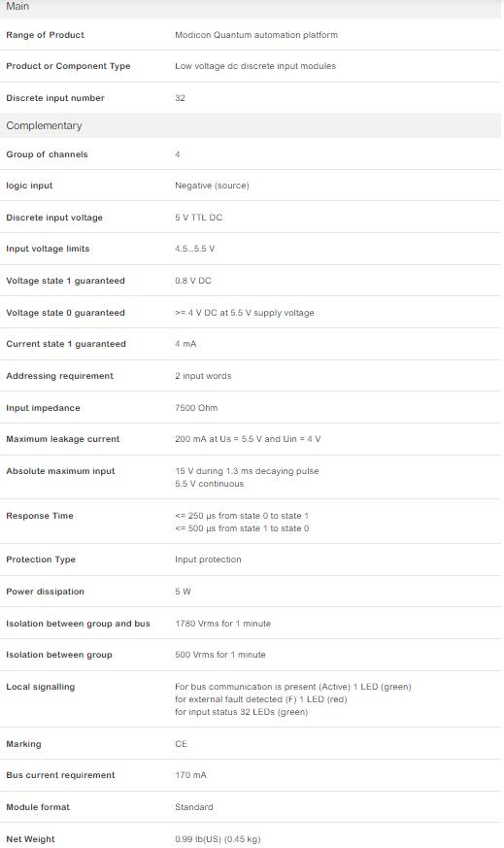Click the Maximum leakage current label
Image resolution: width=504 pixels, height=848 pixels.
[x=63, y=439]
